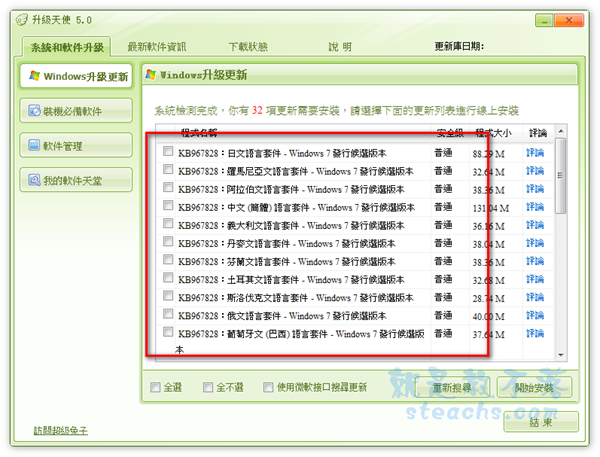
Task: Click the 裝機必備軟件 sidebar icon
Action: [34, 111]
